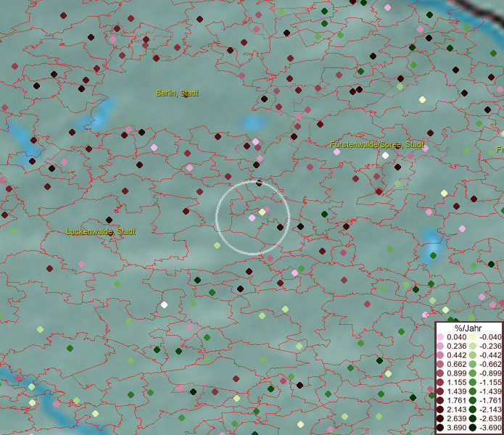
Task: Pick the -2.639 dark green legend swatch
Action: click(473, 418)
